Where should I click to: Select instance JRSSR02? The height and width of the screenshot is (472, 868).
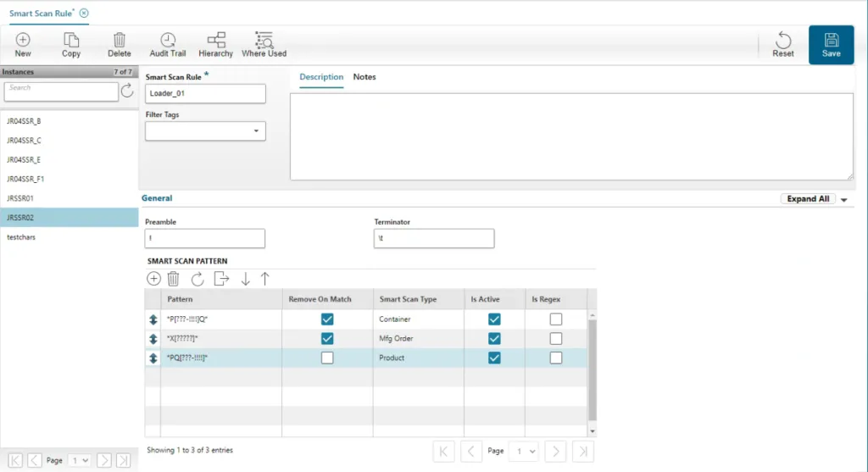70,218
